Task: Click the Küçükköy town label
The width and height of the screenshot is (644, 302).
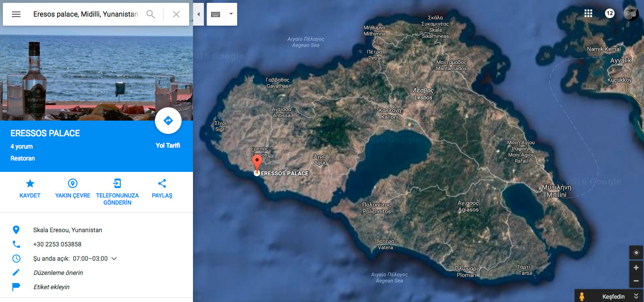Action: (620, 80)
